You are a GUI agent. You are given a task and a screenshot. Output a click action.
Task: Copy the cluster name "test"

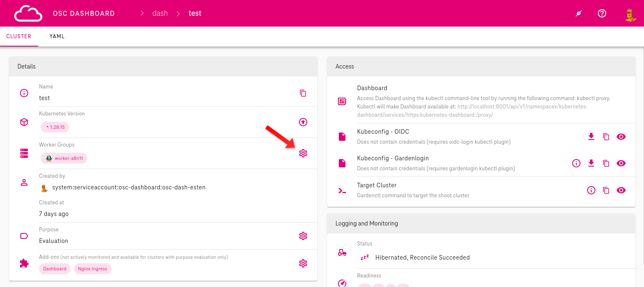point(303,93)
